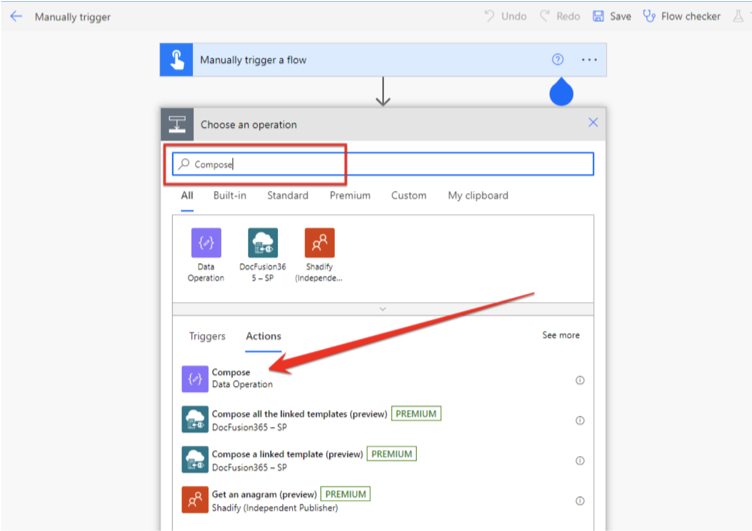Click the orange Get an anagram icon

(195, 500)
